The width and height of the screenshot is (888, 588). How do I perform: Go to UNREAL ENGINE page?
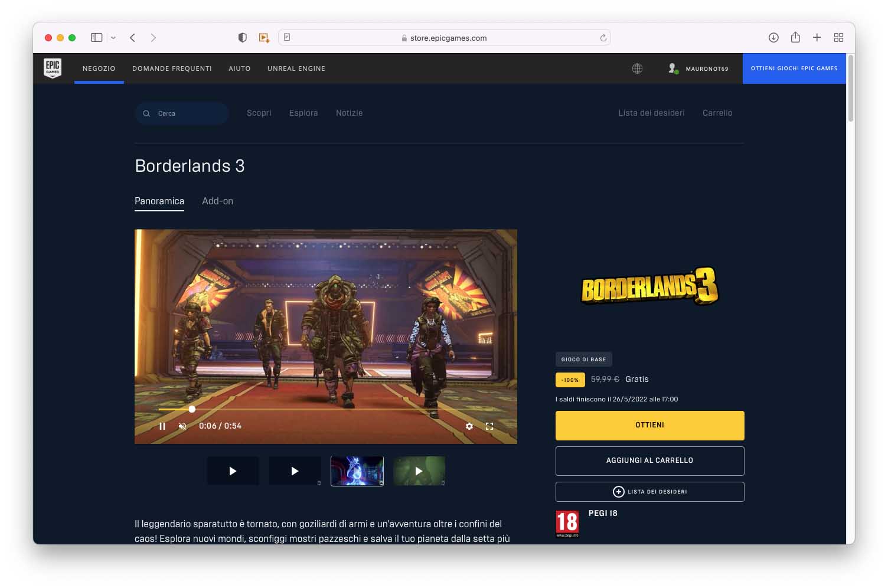tap(296, 68)
